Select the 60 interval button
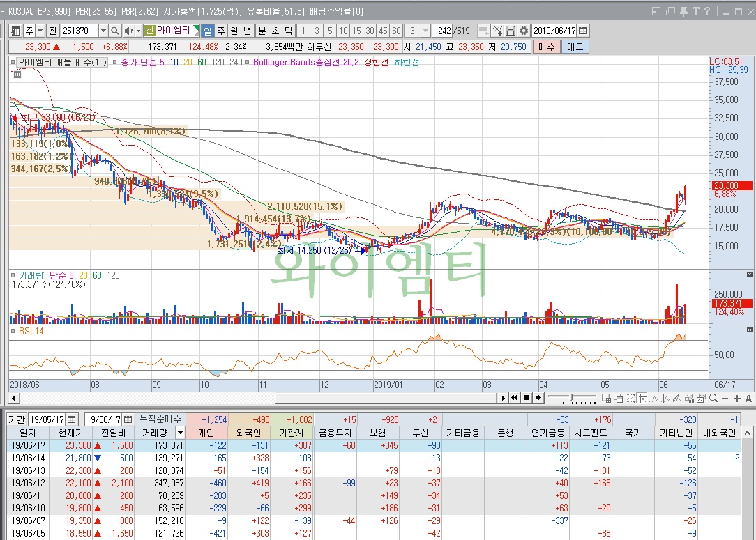 396,31
